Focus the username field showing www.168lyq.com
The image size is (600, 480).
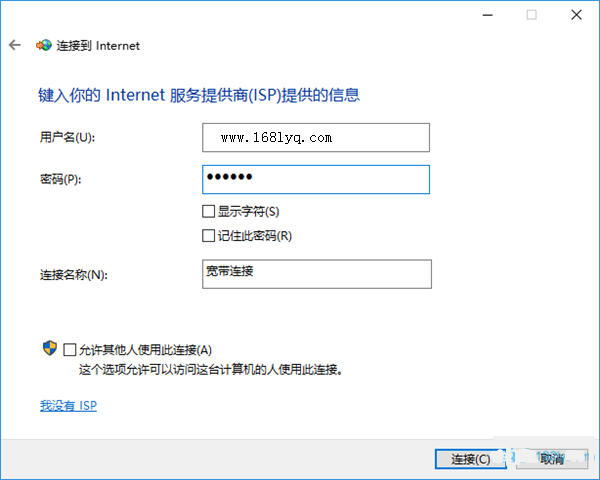[x=316, y=137]
